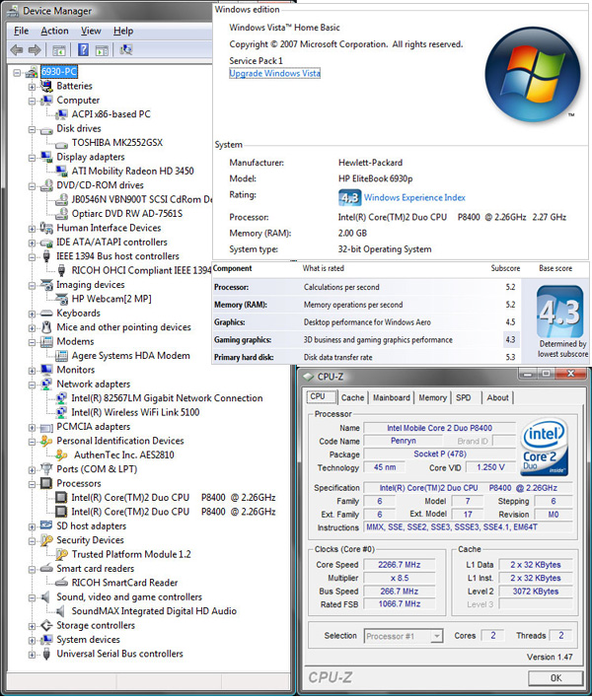Select the JB0546N VBN900T SCSI CdRom device

(142, 199)
